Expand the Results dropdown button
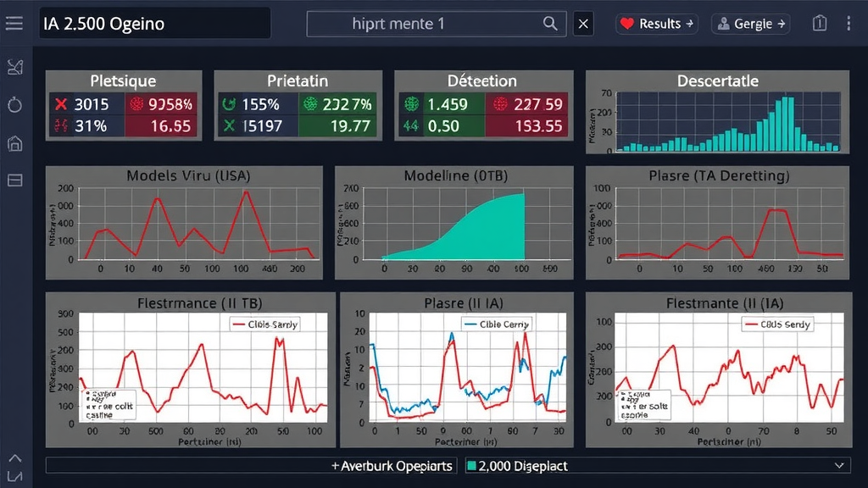The image size is (868, 488). pos(658,24)
